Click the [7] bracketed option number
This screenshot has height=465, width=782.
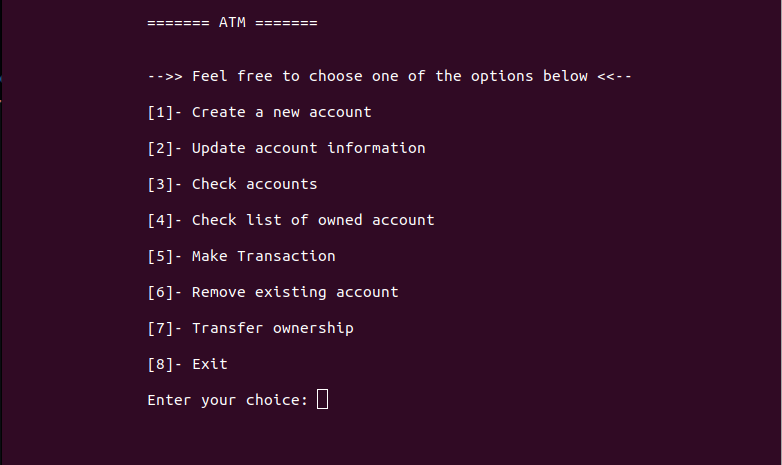point(160,328)
